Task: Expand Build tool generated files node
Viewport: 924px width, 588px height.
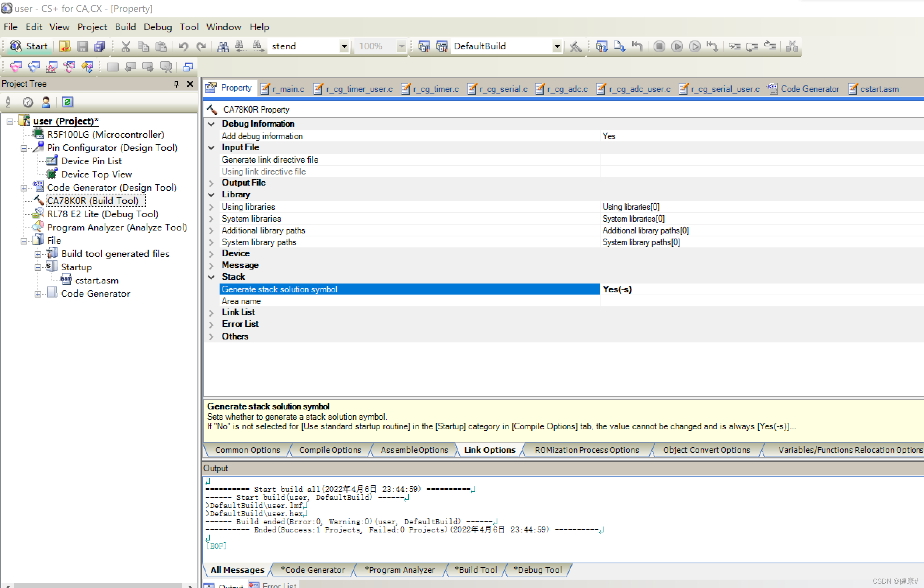Action: coord(38,254)
